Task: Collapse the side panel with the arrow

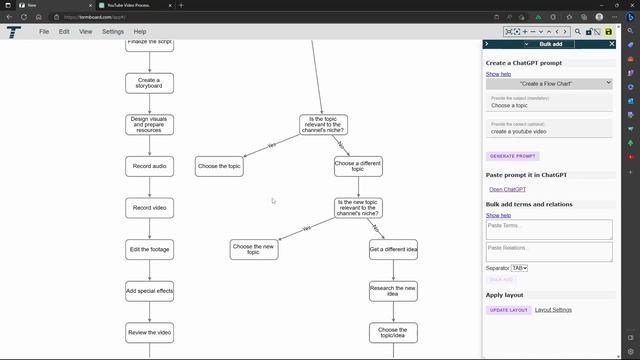Action: point(487,44)
